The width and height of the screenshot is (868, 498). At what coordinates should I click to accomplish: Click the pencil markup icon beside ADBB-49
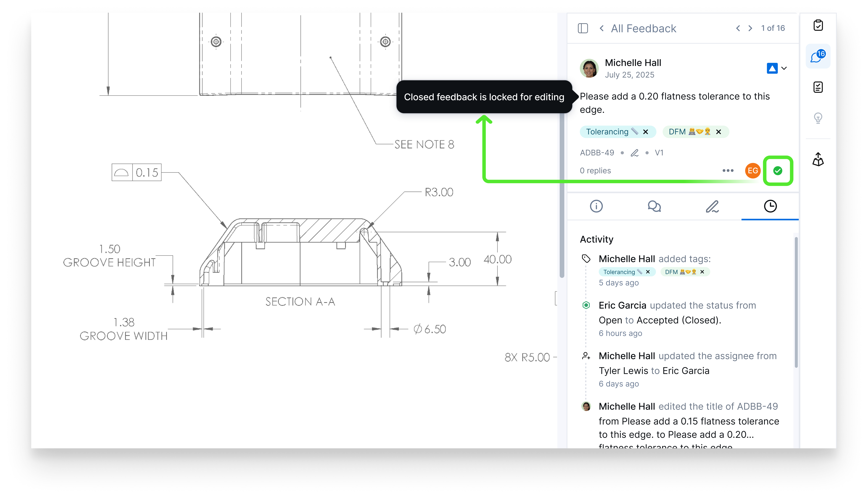635,153
